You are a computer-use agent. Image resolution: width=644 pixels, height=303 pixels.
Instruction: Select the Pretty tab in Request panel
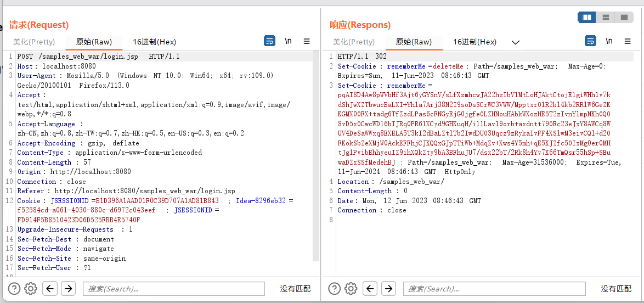[x=34, y=42]
